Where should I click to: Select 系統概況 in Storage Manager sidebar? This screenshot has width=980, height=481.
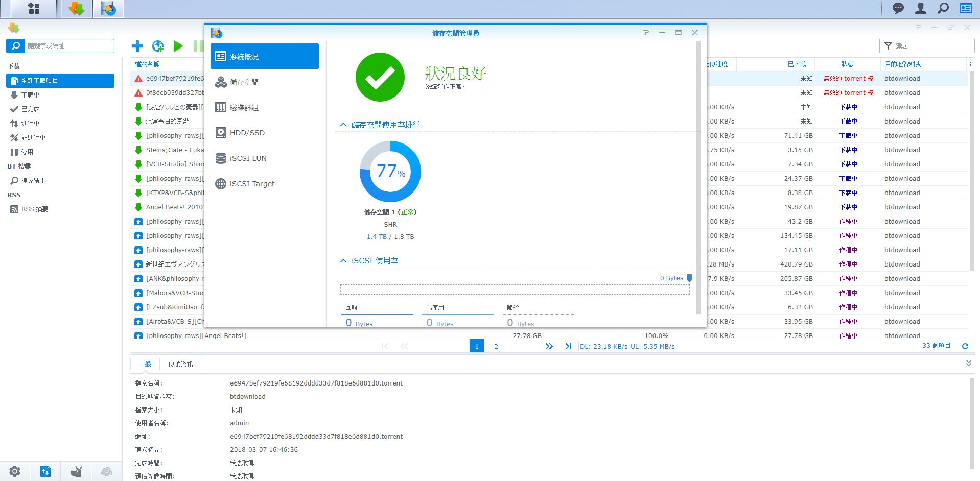265,56
